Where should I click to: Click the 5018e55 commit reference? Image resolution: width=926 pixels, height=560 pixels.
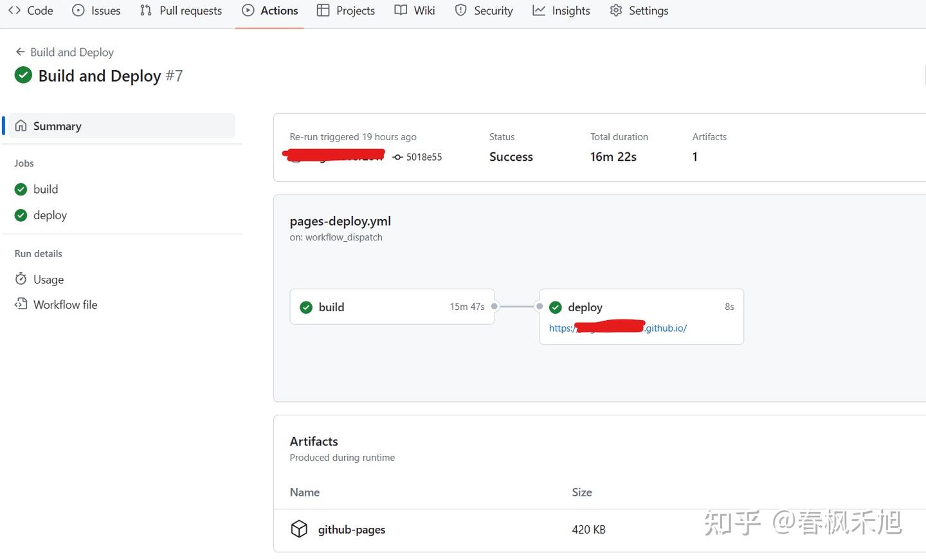425,157
